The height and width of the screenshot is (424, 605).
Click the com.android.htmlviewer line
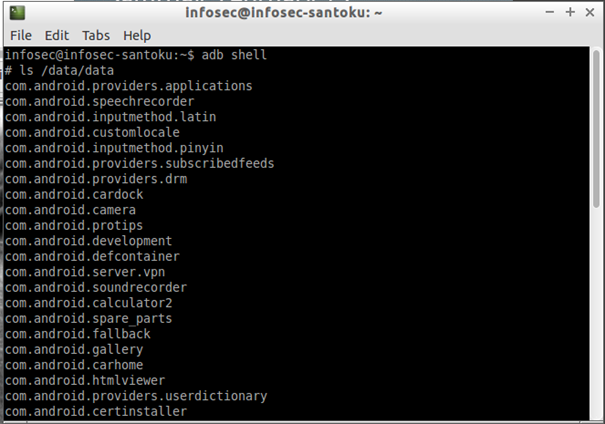tap(85, 381)
